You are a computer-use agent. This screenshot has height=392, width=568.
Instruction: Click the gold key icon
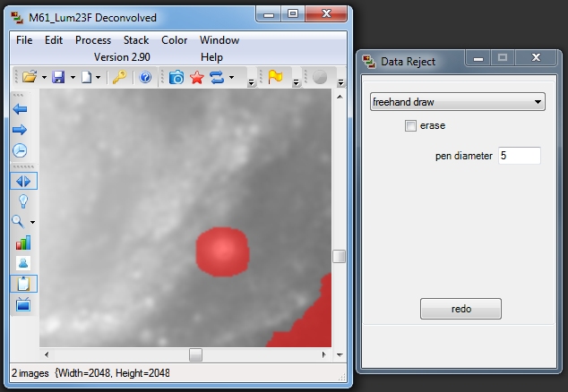pyautogui.click(x=119, y=77)
